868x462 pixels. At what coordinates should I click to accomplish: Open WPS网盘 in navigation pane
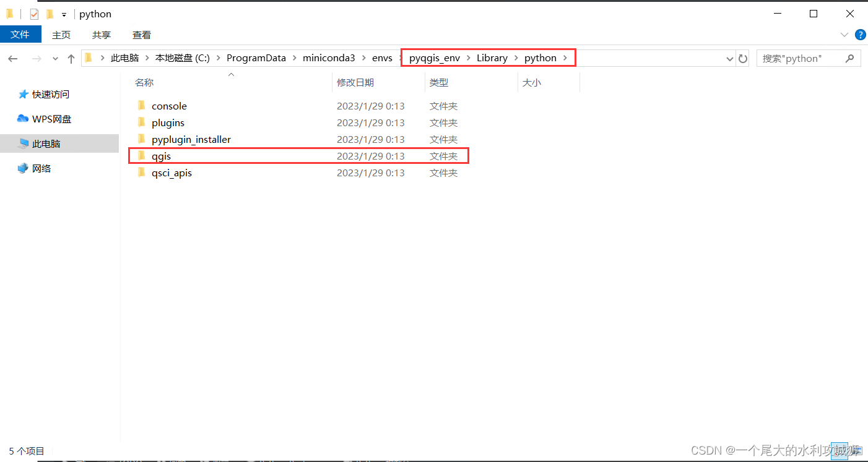point(52,119)
